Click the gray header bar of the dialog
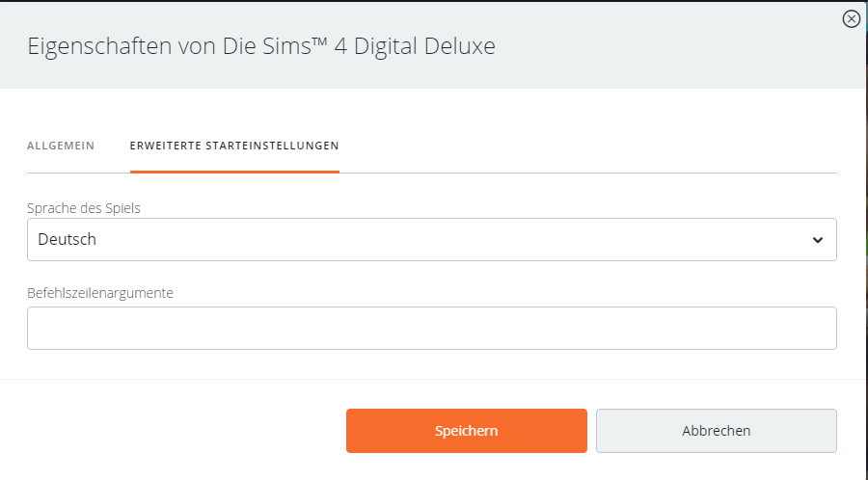868x480 pixels. [x=432, y=44]
